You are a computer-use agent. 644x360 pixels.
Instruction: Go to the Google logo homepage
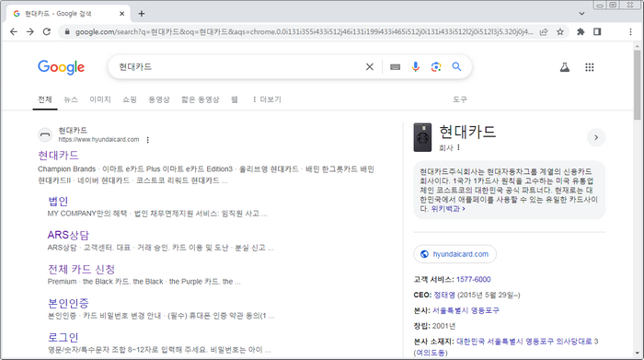62,67
